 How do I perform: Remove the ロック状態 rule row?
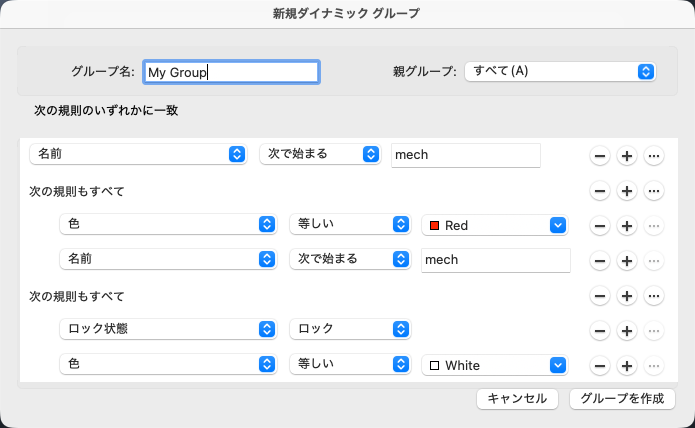600,331
